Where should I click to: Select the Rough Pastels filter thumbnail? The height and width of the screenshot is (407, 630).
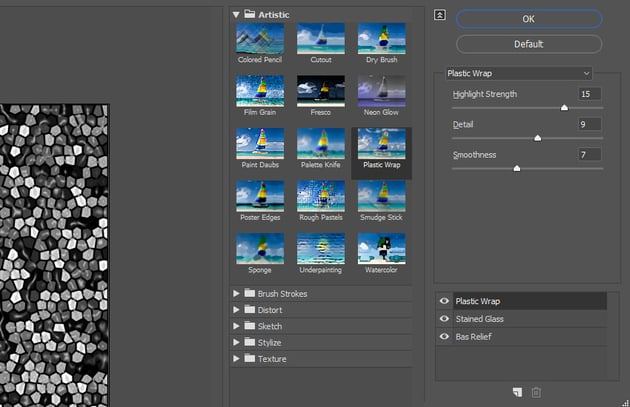[x=321, y=196]
